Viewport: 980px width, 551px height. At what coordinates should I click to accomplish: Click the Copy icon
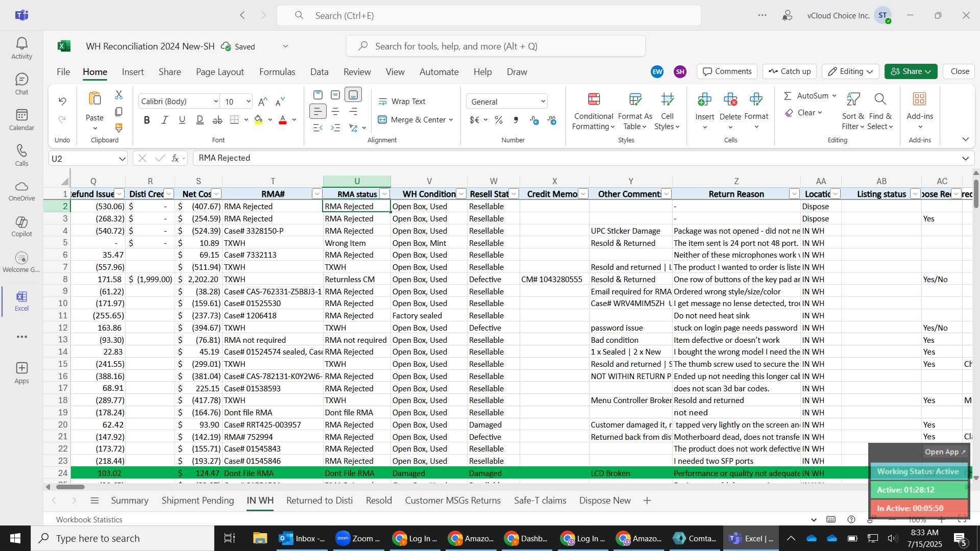119,111
